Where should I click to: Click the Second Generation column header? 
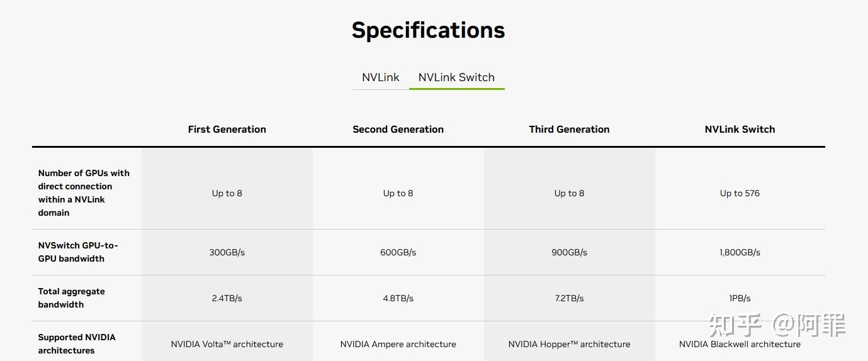(x=398, y=129)
